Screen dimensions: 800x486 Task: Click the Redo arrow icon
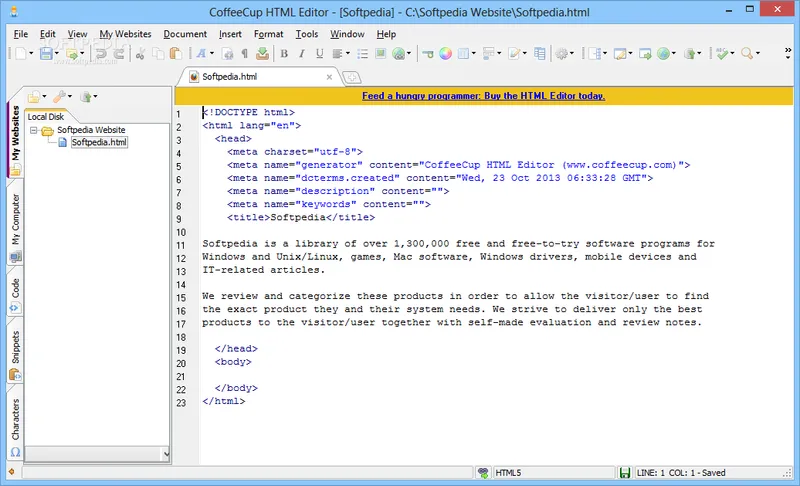[x=119, y=53]
